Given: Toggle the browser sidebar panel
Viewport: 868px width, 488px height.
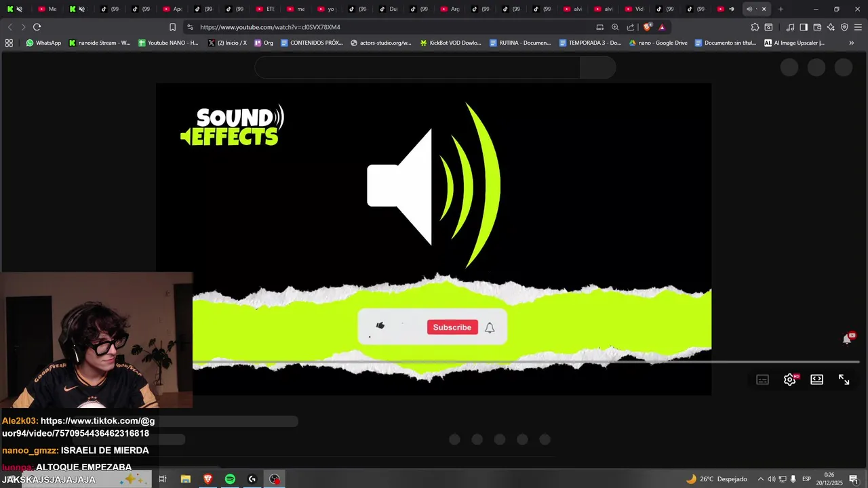Looking at the screenshot, I should 804,27.
